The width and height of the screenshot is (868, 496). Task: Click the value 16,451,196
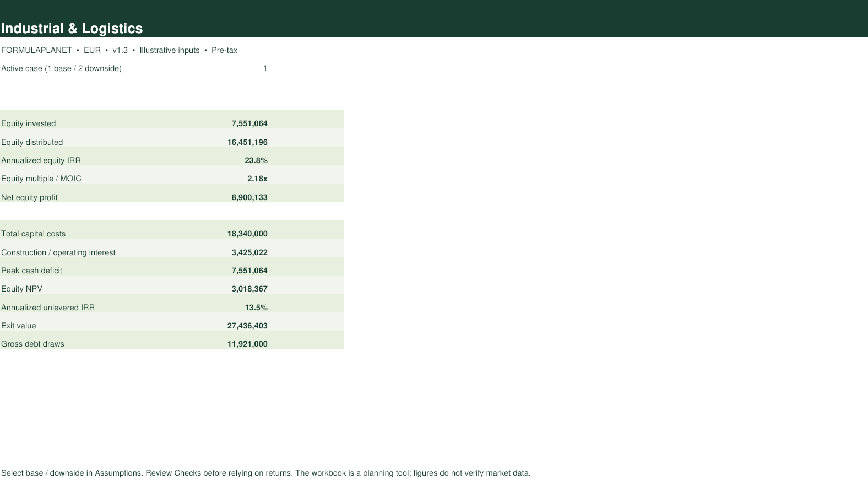click(247, 142)
